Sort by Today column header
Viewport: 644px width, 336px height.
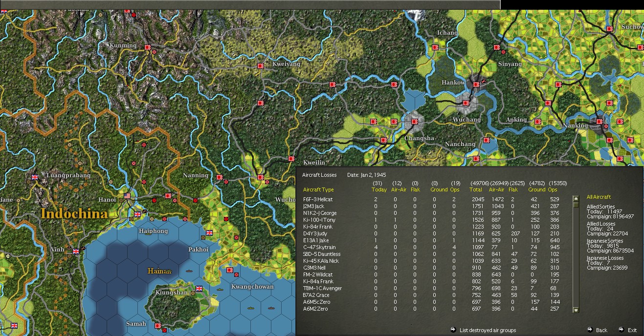click(378, 189)
